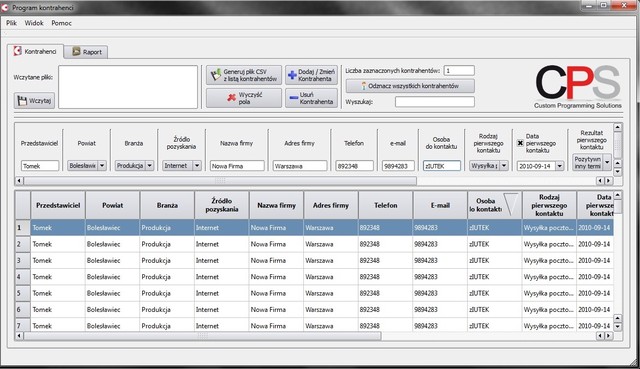Click the Liczba zaznaczonych kontrahentów field
Image resolution: width=640 pixels, height=369 pixels.
459,71
